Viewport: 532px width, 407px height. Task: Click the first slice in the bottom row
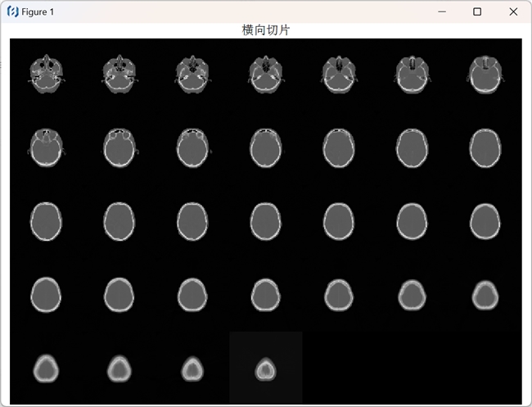pos(46,369)
